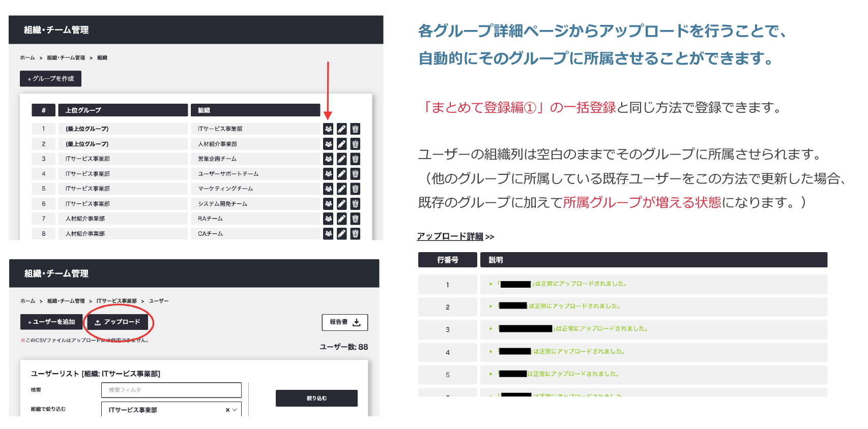Select 組織 in upper breadcrumb
868x429 pixels.
pyautogui.click(x=102, y=58)
